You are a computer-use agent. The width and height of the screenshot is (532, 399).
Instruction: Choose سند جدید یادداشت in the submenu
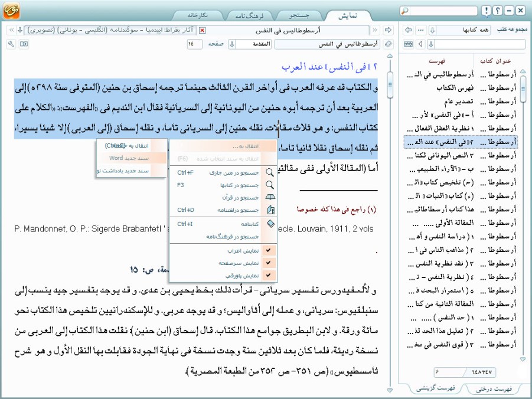[132, 171]
